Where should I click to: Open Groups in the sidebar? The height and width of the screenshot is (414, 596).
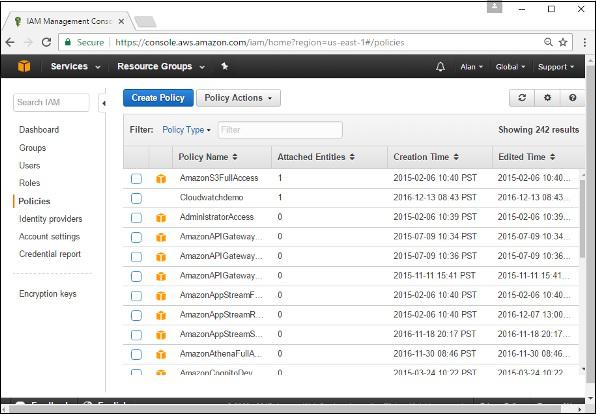(x=32, y=148)
